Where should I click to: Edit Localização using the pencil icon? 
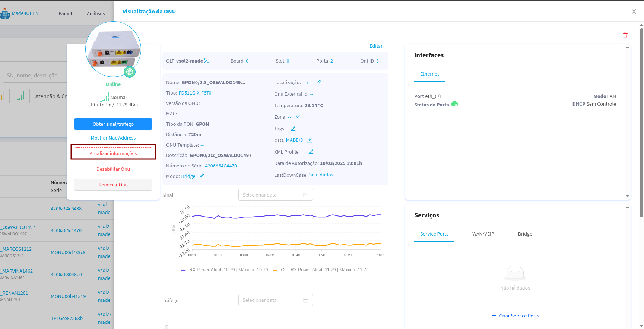tap(319, 82)
